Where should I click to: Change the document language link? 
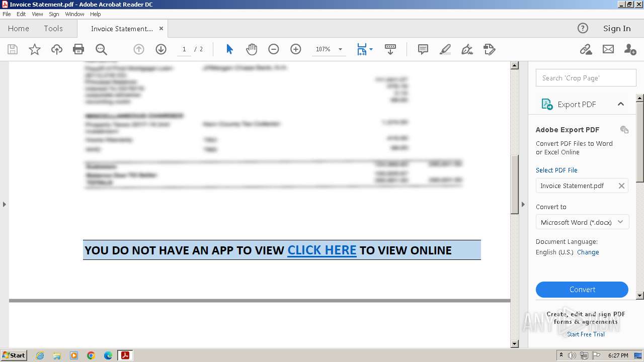588,252
